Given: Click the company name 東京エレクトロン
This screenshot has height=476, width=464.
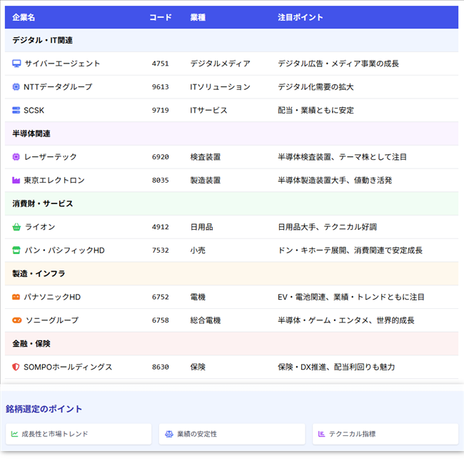Looking at the screenshot, I should [54, 181].
